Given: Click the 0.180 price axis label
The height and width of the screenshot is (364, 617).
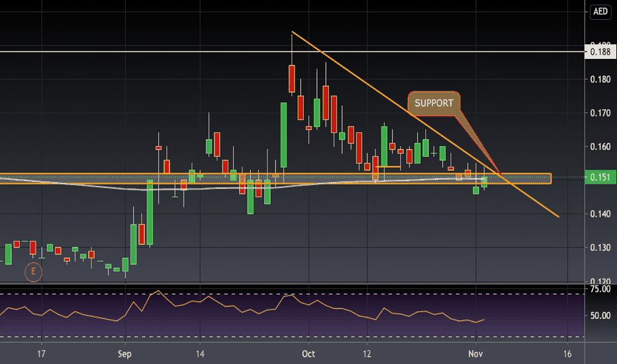Looking at the screenshot, I should (600, 79).
